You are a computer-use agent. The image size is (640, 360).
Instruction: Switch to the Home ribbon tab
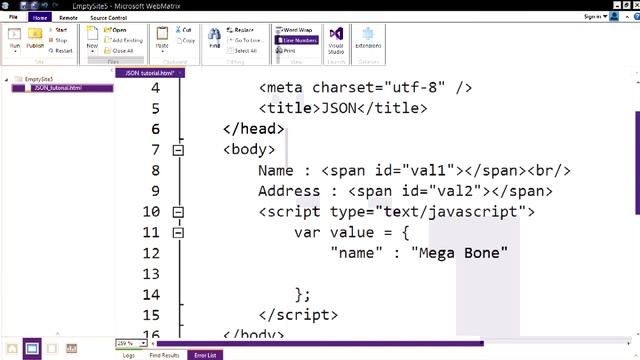[40, 18]
